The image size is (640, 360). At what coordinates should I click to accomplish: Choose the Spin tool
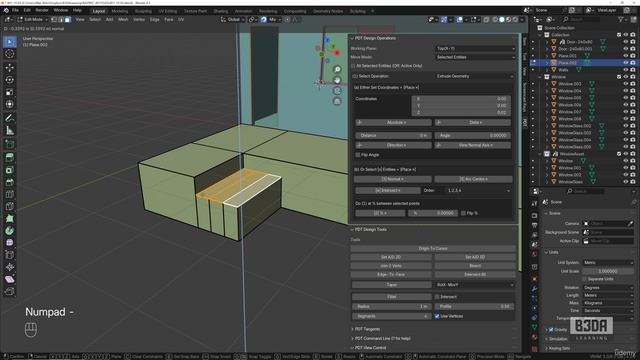pos(10,231)
